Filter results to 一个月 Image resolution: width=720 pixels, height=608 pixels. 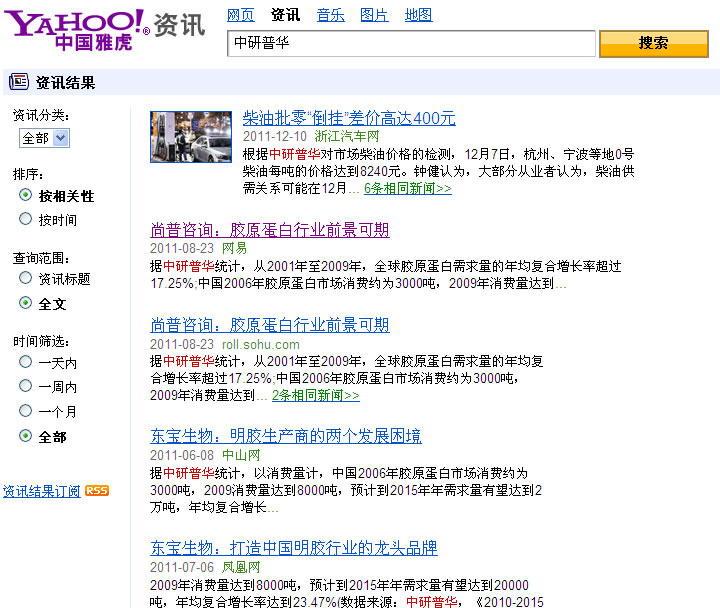point(25,411)
